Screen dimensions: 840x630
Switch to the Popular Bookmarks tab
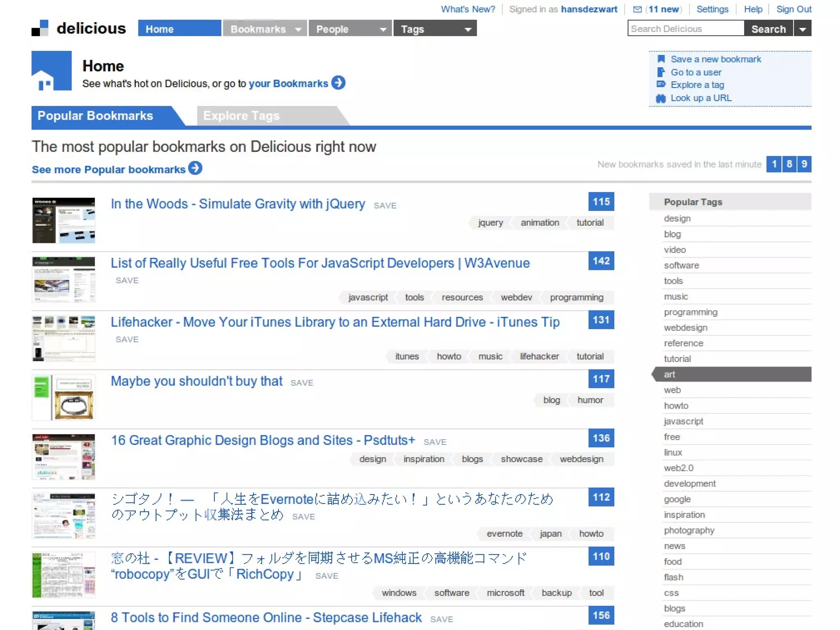pos(107,116)
